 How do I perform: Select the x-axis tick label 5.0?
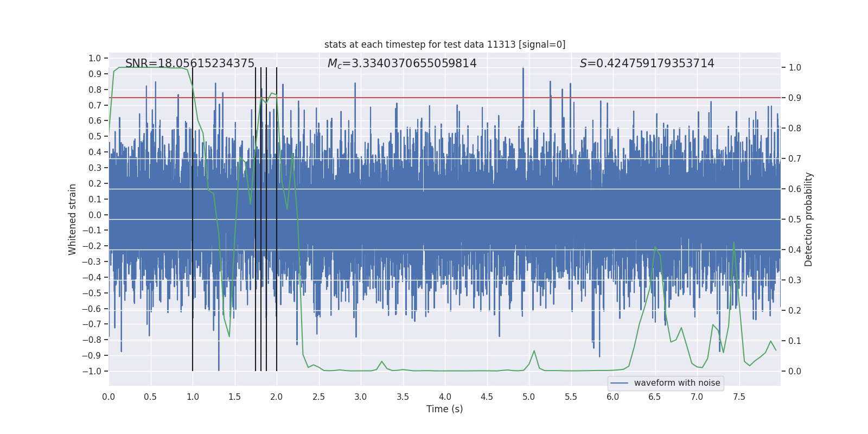pyautogui.click(x=529, y=397)
